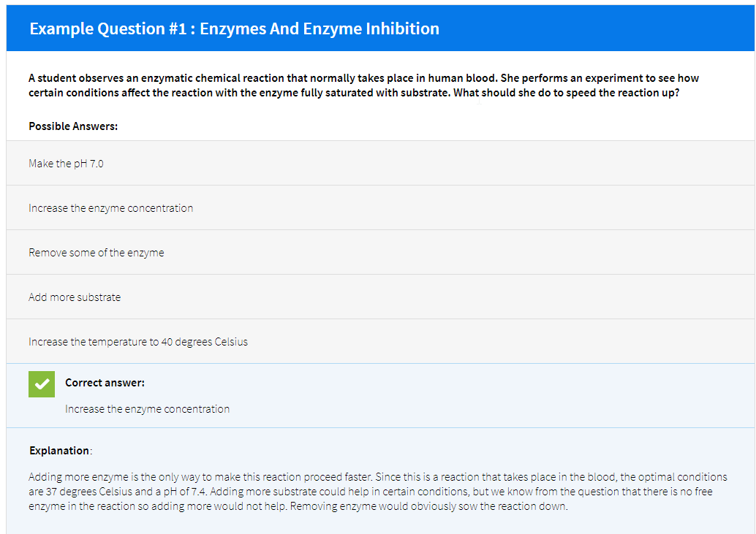Click the green checkmark icon

point(42,384)
